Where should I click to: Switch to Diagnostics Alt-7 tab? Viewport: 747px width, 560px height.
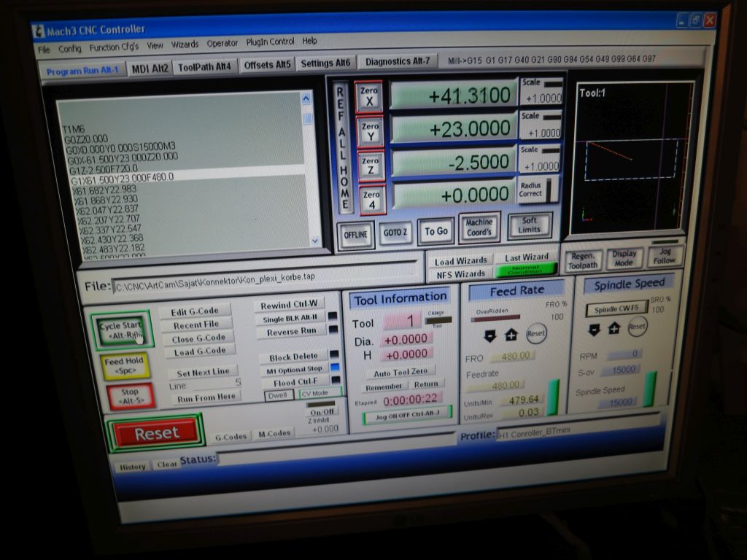coord(398,61)
